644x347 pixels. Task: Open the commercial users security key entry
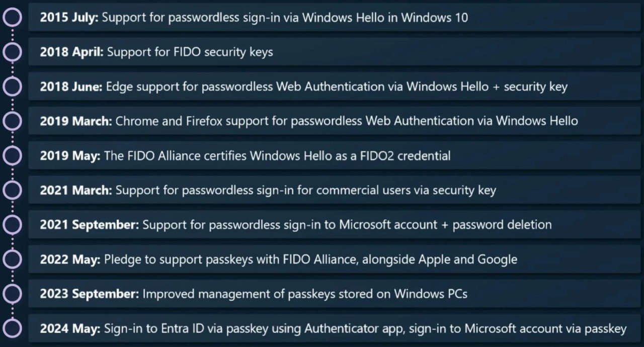[268, 191]
